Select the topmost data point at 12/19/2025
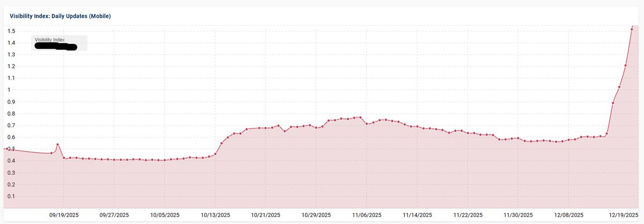The width and height of the screenshot is (644, 224). 632,29
